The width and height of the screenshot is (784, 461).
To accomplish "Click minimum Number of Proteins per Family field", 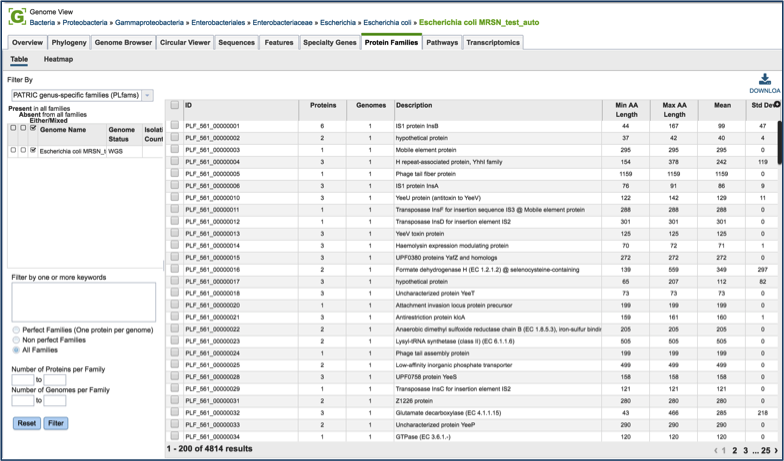I will click(22, 380).
